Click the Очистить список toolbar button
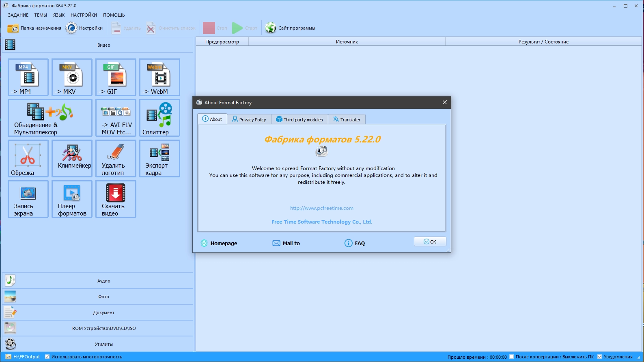This screenshot has height=362, width=644. [171, 28]
